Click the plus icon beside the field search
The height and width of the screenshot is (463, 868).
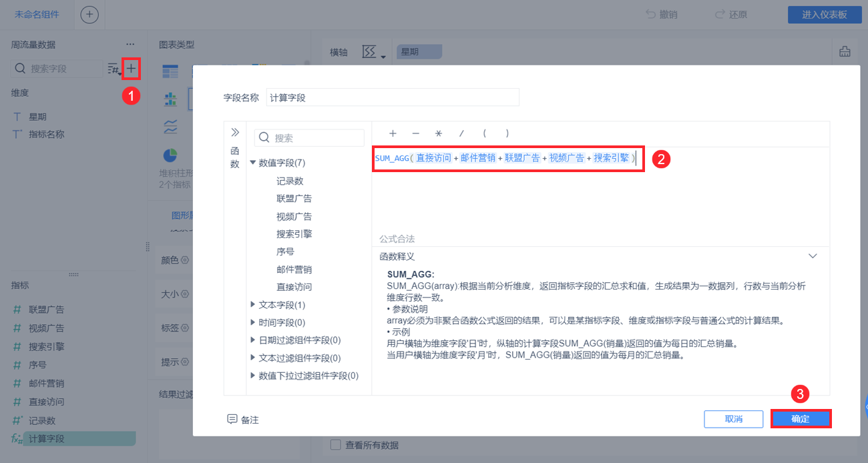[132, 68]
